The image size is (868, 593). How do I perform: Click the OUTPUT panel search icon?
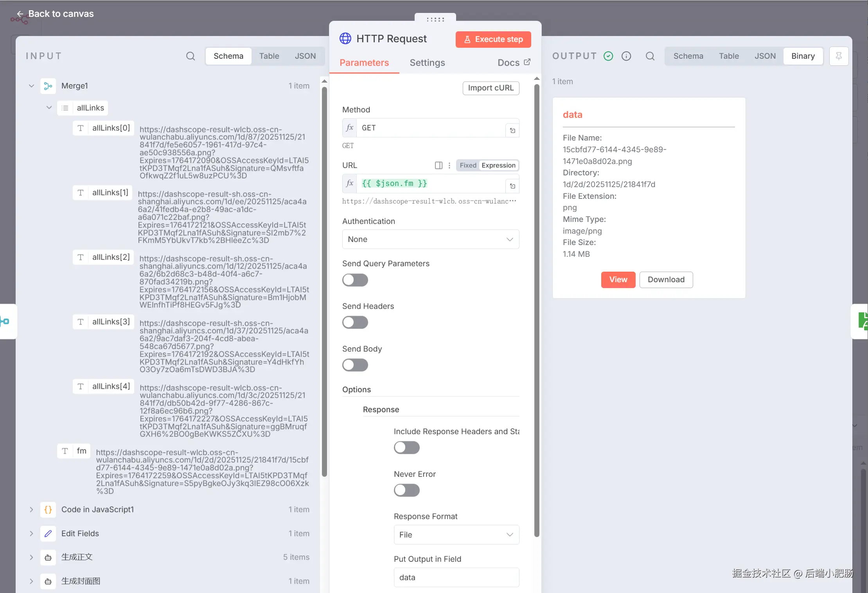click(650, 56)
